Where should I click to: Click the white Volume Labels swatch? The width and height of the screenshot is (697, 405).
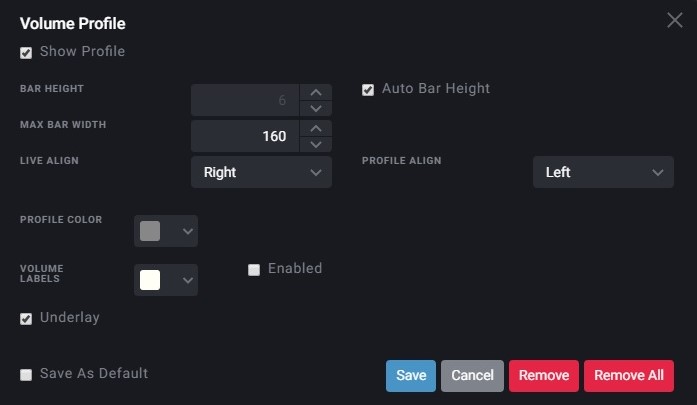(150, 280)
